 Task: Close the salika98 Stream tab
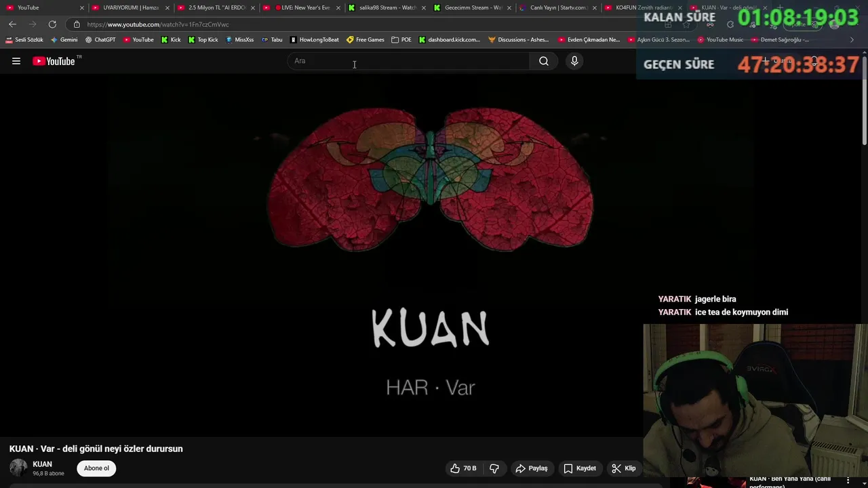pos(423,7)
